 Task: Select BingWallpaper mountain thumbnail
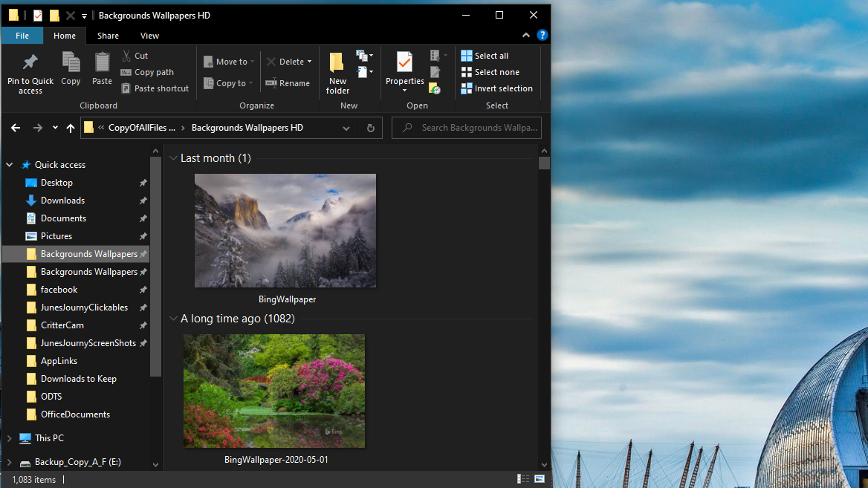285,231
